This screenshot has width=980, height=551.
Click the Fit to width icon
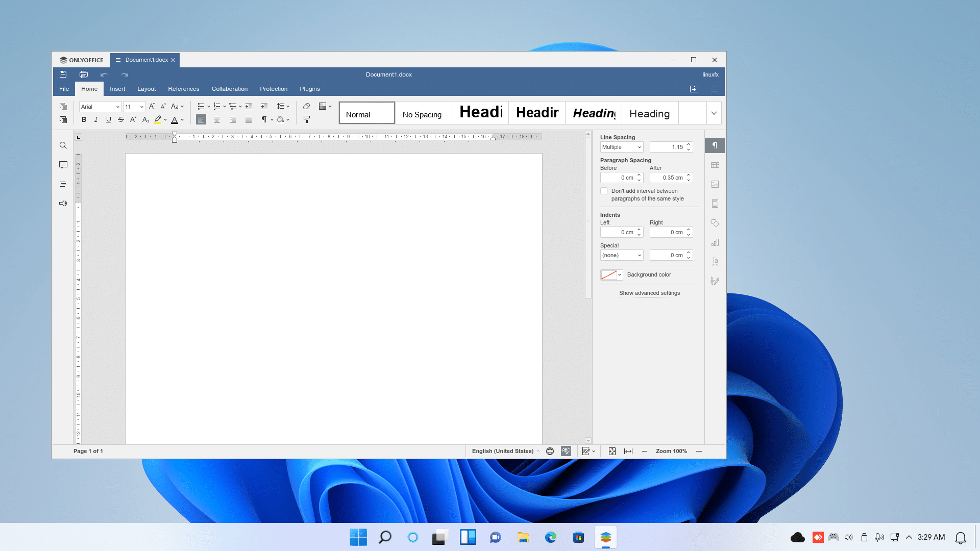tap(628, 451)
